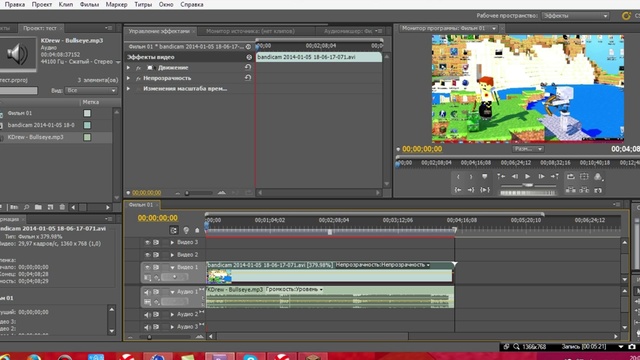
Task: Create a new bin in the project panel
Action: [38, 207]
